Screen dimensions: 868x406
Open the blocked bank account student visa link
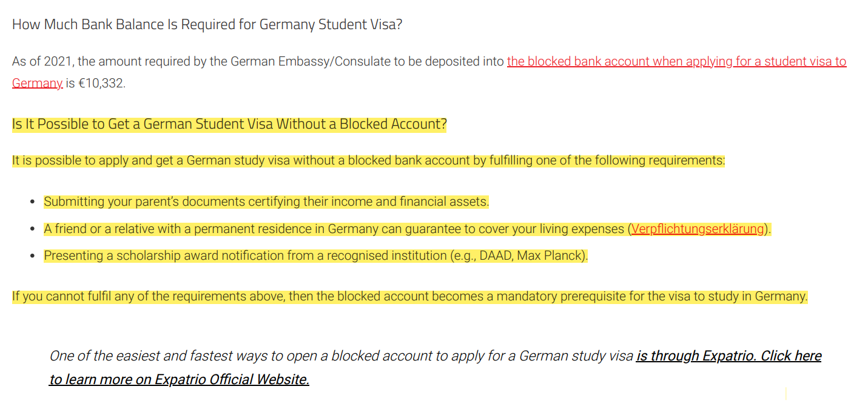[676, 61]
